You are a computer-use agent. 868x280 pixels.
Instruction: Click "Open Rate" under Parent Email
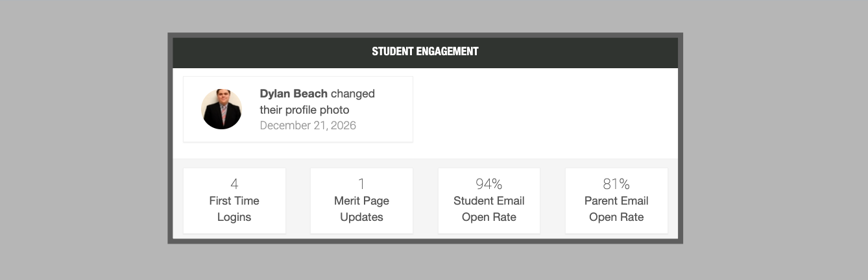point(616,217)
